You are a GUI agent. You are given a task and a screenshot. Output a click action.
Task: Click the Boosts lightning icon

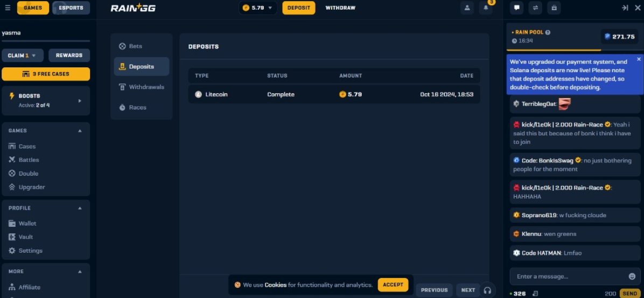11,96
